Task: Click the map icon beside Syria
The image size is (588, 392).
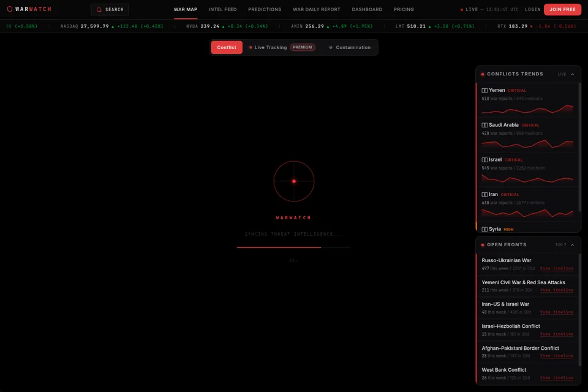Action: [484, 229]
